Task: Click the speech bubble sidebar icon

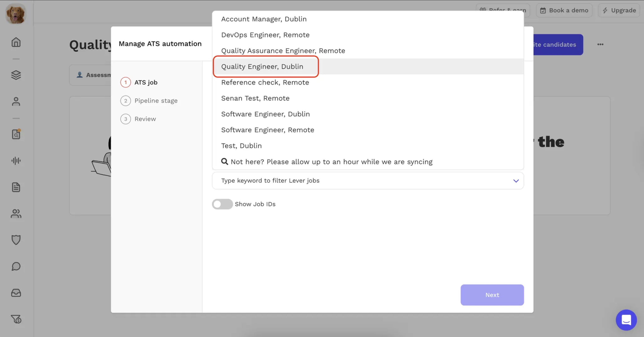Action: click(x=16, y=266)
